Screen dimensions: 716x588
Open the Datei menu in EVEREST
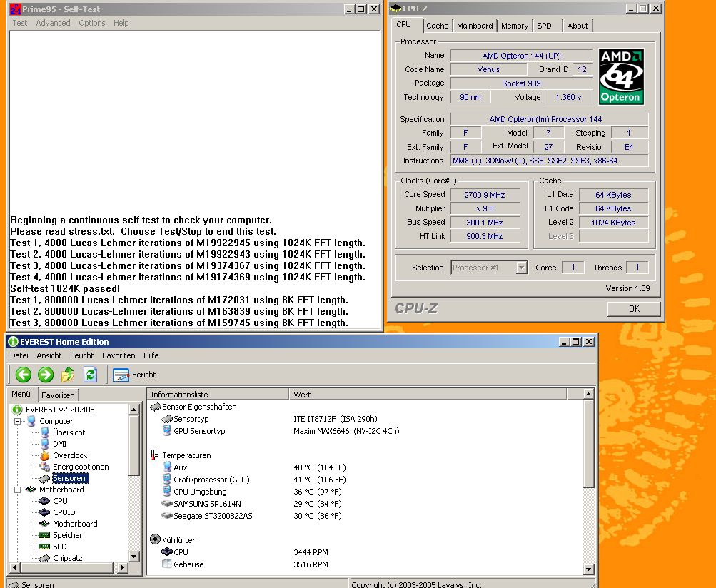[x=19, y=355]
